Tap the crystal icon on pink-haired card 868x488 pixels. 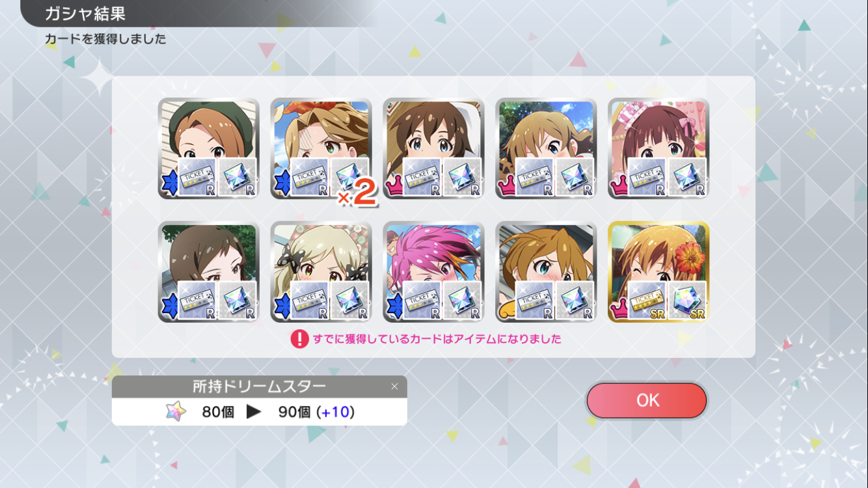click(463, 301)
